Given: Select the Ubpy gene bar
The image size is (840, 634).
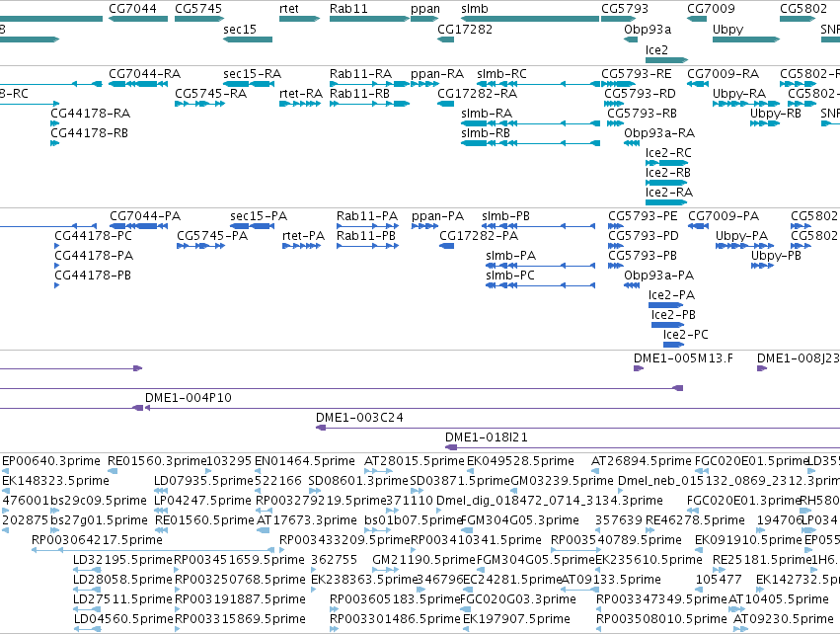Looking at the screenshot, I should tap(746, 40).
